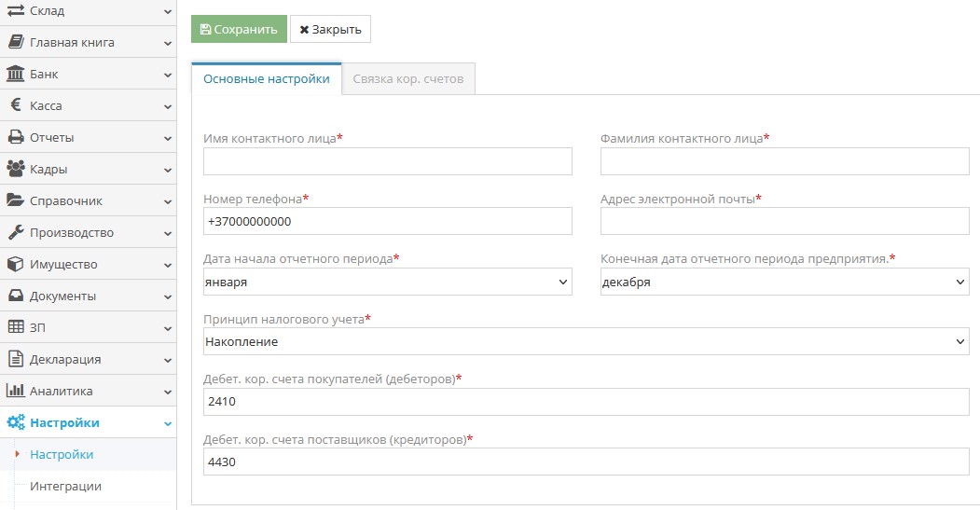Open the end of reporting period dropdown

(x=784, y=282)
